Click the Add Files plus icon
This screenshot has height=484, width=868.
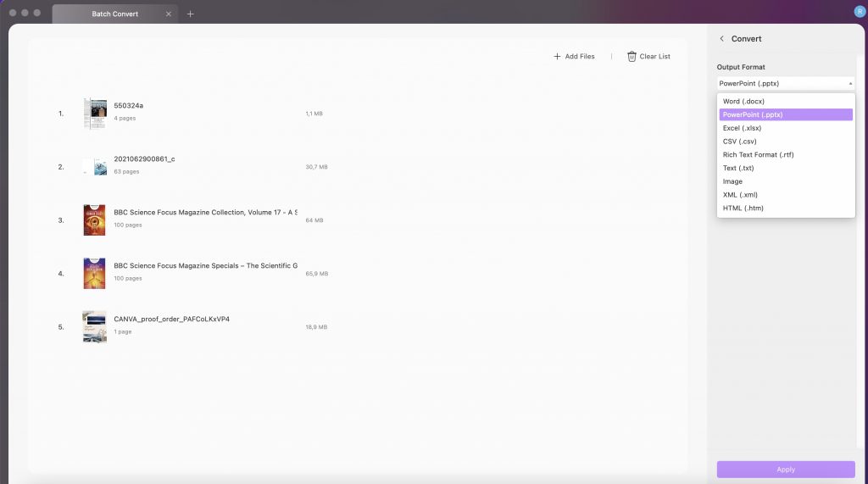tap(557, 57)
